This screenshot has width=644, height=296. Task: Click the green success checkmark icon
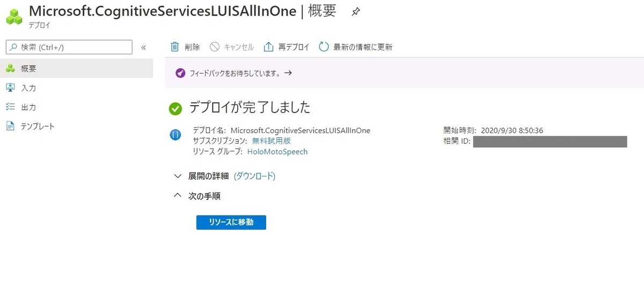pyautogui.click(x=175, y=109)
